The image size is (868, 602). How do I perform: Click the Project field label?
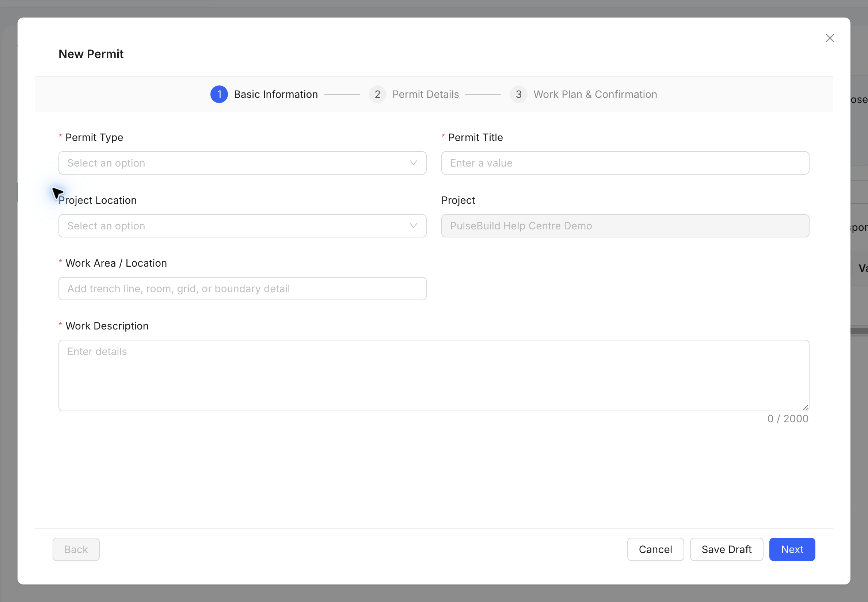point(458,200)
